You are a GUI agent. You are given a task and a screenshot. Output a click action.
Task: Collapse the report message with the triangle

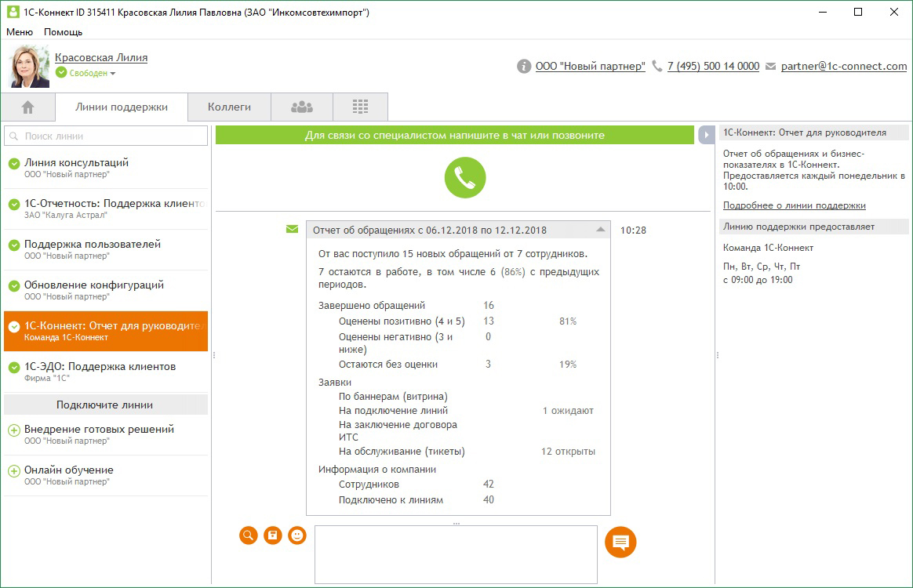[600, 230]
